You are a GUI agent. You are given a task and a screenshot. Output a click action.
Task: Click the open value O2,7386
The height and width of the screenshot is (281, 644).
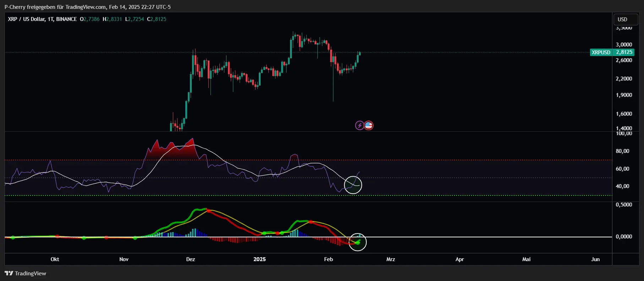tap(90, 19)
